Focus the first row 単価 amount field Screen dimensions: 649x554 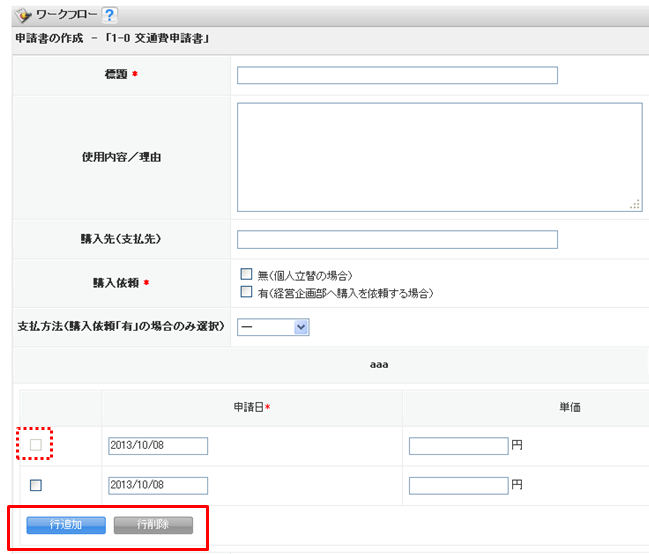[x=458, y=446]
